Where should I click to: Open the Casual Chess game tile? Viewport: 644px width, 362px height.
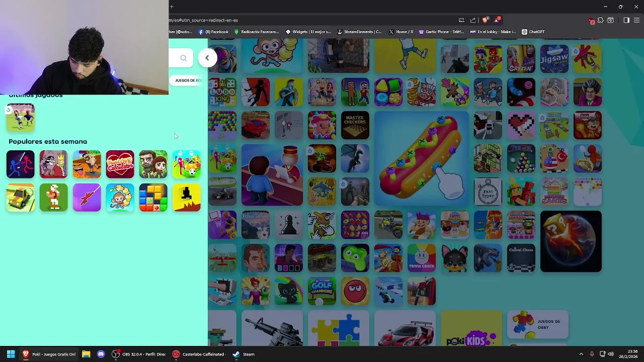point(521,258)
